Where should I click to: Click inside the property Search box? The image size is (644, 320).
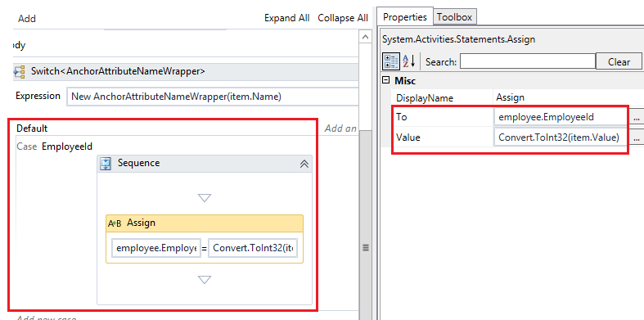pyautogui.click(x=528, y=61)
